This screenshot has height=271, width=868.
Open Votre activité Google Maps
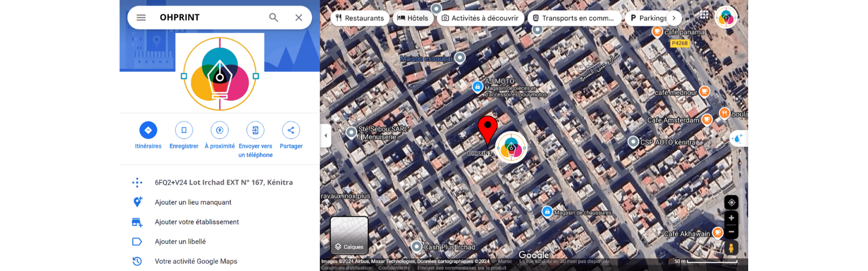tap(196, 261)
